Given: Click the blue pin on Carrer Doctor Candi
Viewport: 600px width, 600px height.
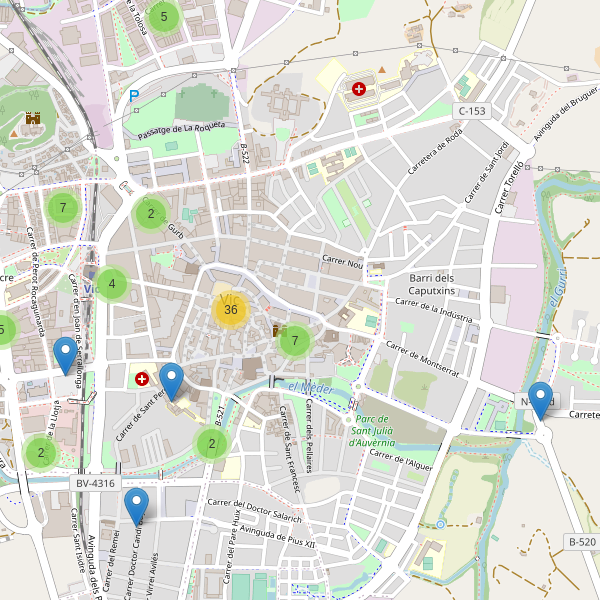Looking at the screenshot, I should point(136,507).
